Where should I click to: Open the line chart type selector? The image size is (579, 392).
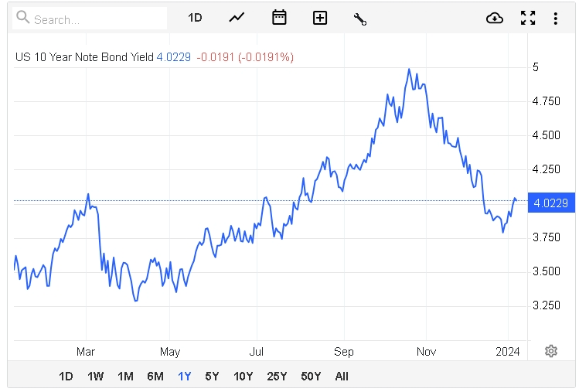click(237, 18)
